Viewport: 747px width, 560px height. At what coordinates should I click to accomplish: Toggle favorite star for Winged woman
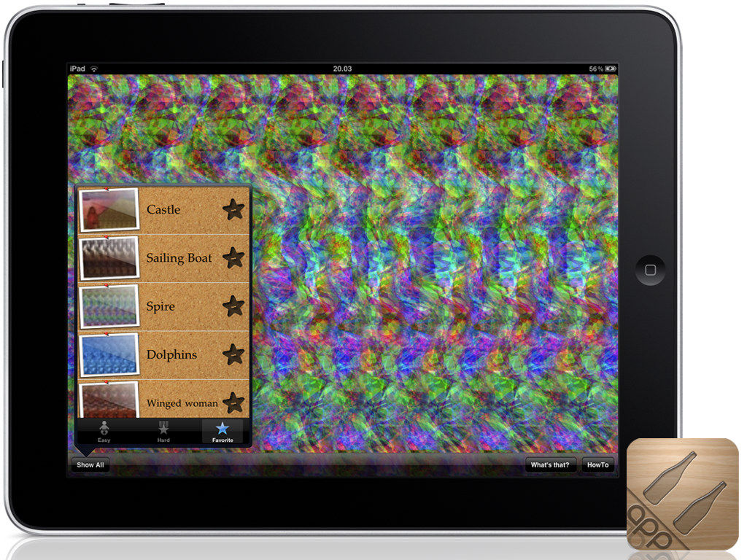click(x=233, y=402)
